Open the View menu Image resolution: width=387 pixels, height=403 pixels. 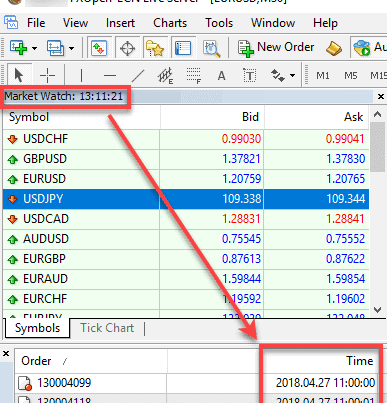pyautogui.click(x=75, y=23)
